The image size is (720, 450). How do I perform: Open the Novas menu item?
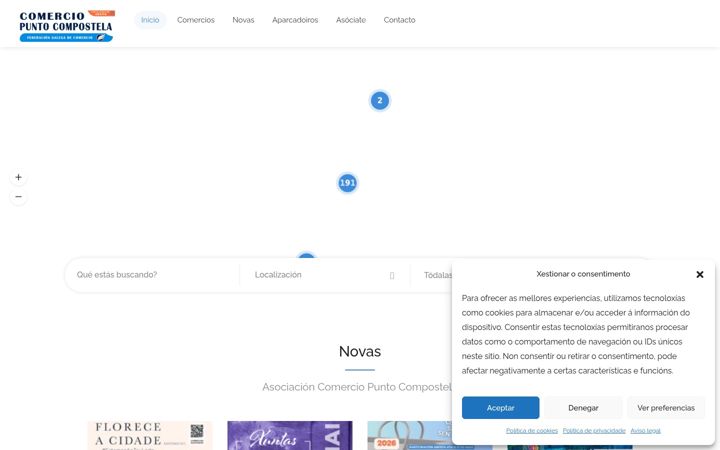[243, 20]
